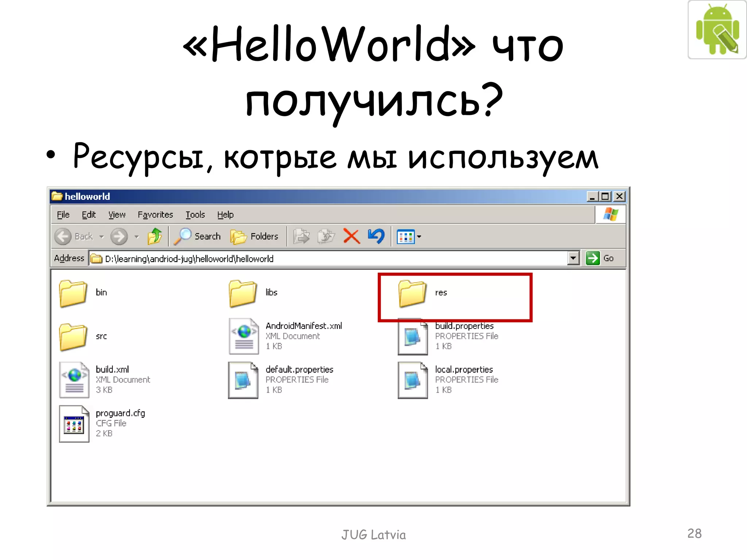Click the 'res' folder name
This screenshot has height=560, width=747.
441,293
